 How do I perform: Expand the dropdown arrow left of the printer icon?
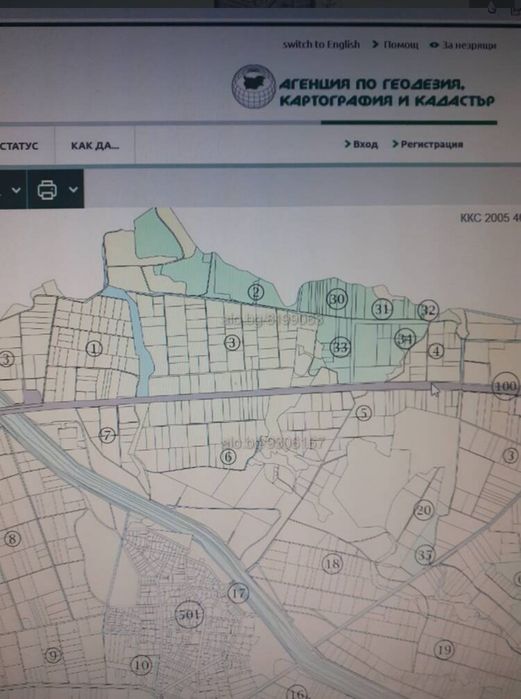point(16,190)
